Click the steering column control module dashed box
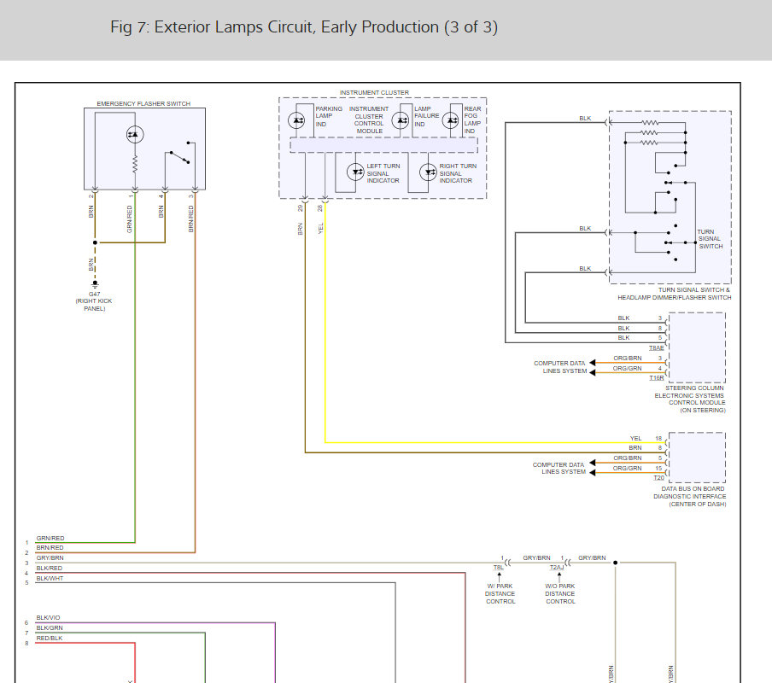 pyautogui.click(x=697, y=347)
